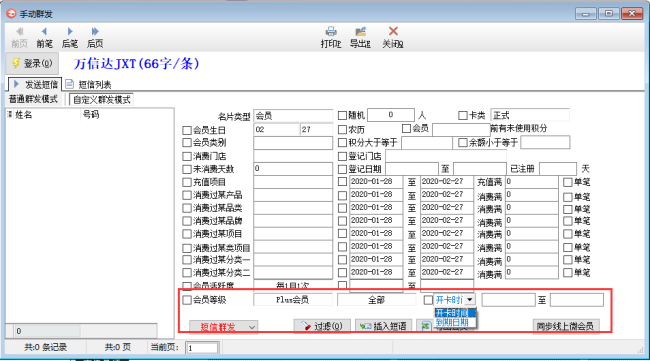Tick the 消费过某类项目 checkbox
This screenshot has height=361, width=650.
pyautogui.click(x=187, y=248)
